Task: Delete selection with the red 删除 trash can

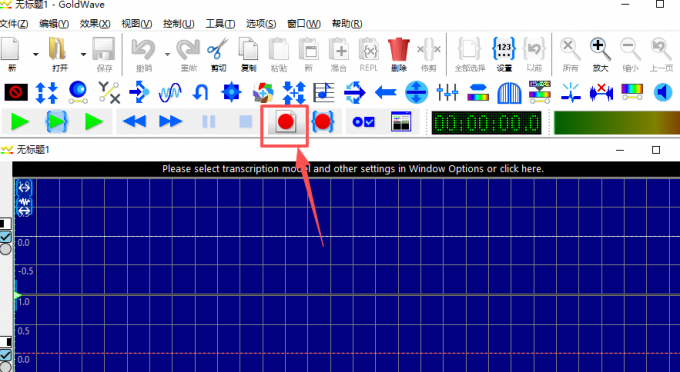Action: (399, 49)
